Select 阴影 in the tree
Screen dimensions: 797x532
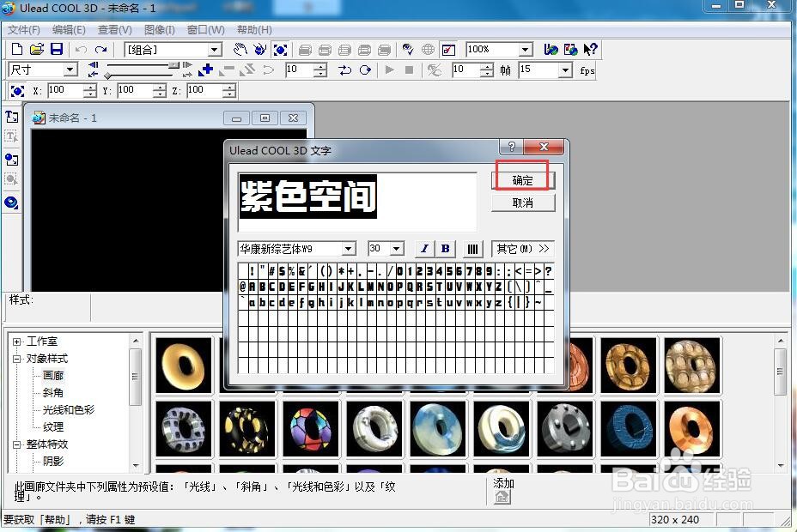coord(53,462)
